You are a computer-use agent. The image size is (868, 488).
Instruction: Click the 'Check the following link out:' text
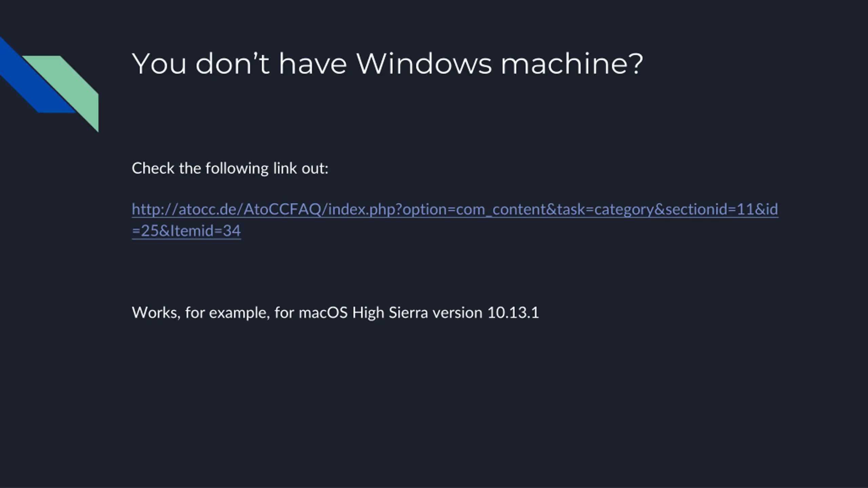tap(230, 168)
